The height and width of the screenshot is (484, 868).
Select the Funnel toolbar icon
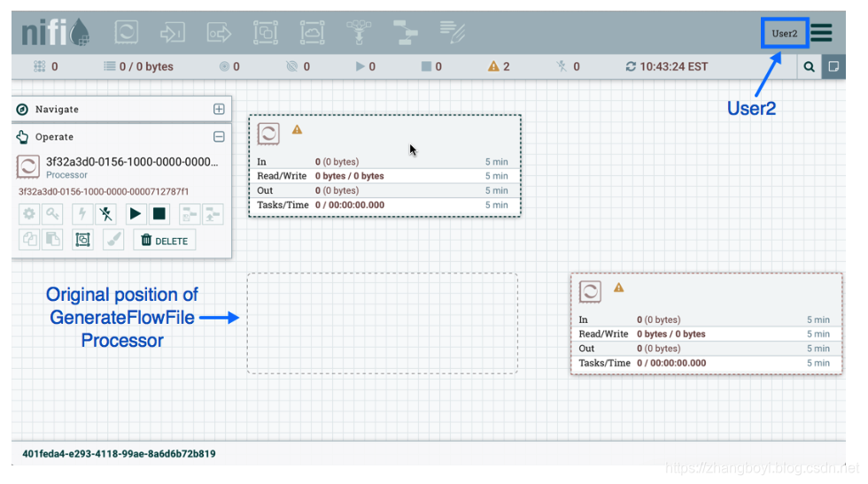(359, 33)
